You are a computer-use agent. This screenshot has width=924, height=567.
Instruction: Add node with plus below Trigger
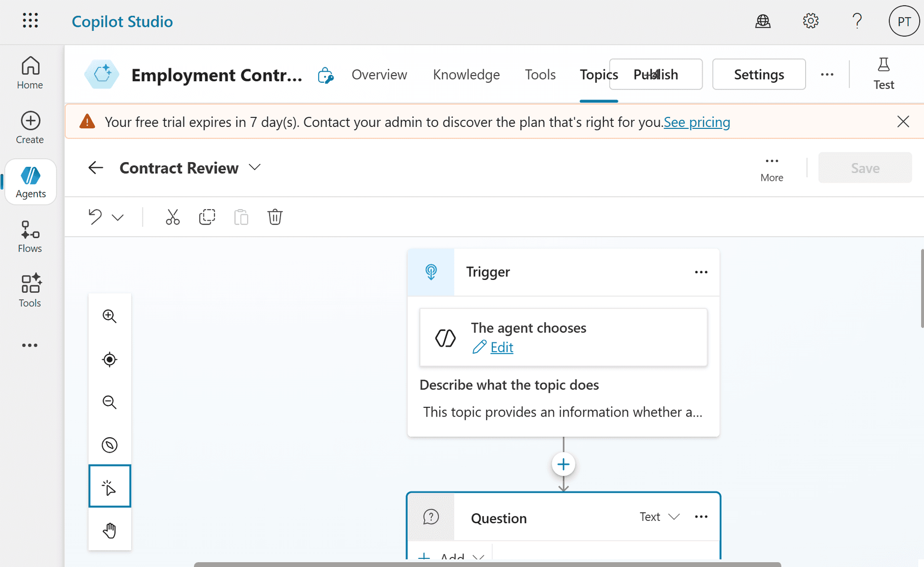click(x=563, y=465)
